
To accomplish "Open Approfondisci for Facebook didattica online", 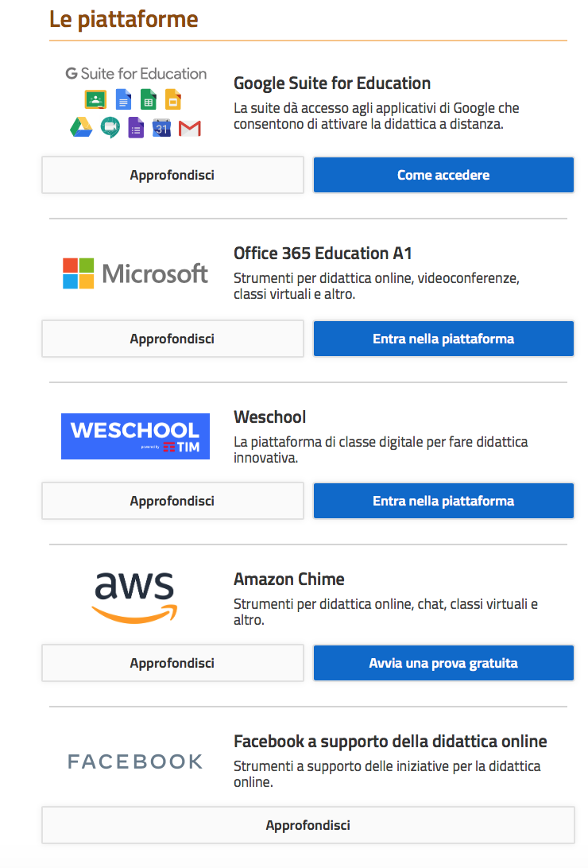I will [x=308, y=825].
